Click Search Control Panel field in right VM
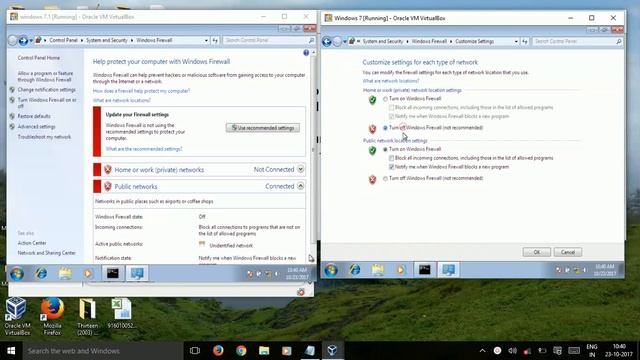640x360 pixels. point(578,41)
